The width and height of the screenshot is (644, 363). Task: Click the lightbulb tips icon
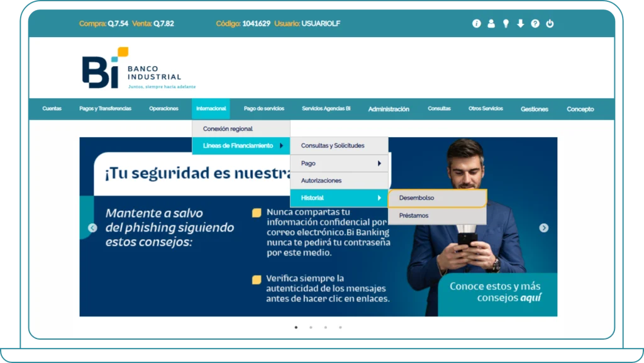506,24
